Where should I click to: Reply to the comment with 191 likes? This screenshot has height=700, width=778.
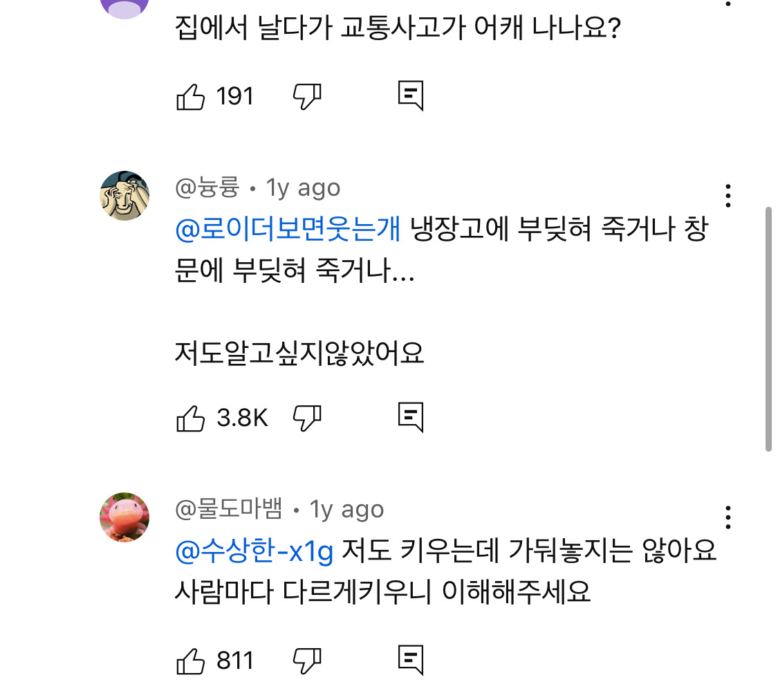coord(410,97)
